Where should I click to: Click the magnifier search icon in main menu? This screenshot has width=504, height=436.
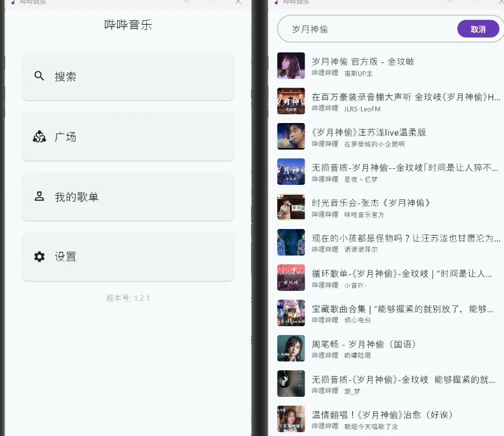tap(39, 76)
